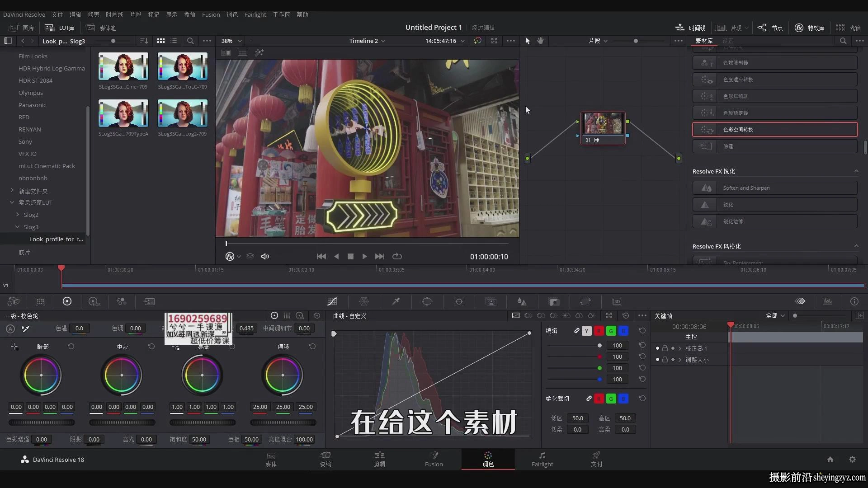
Task: Switch to the 交付 deliver page
Action: pos(596,459)
